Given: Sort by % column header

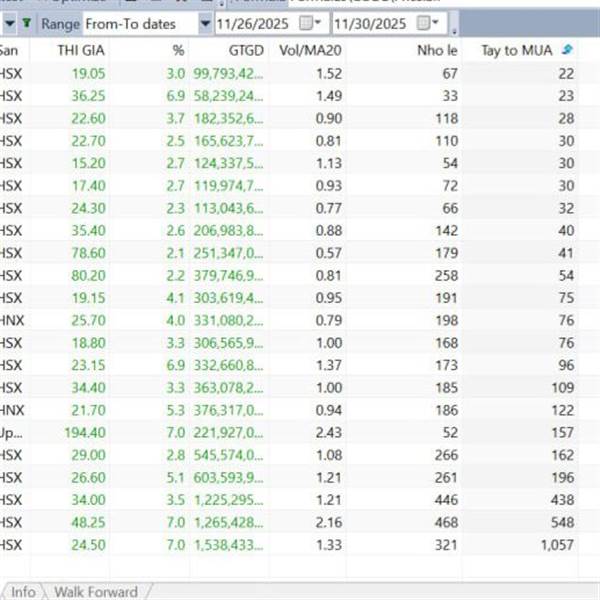Looking at the screenshot, I should click(178, 51).
